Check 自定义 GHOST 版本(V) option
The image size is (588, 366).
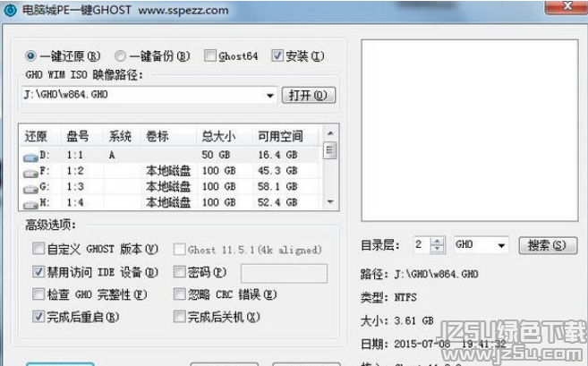point(38,248)
